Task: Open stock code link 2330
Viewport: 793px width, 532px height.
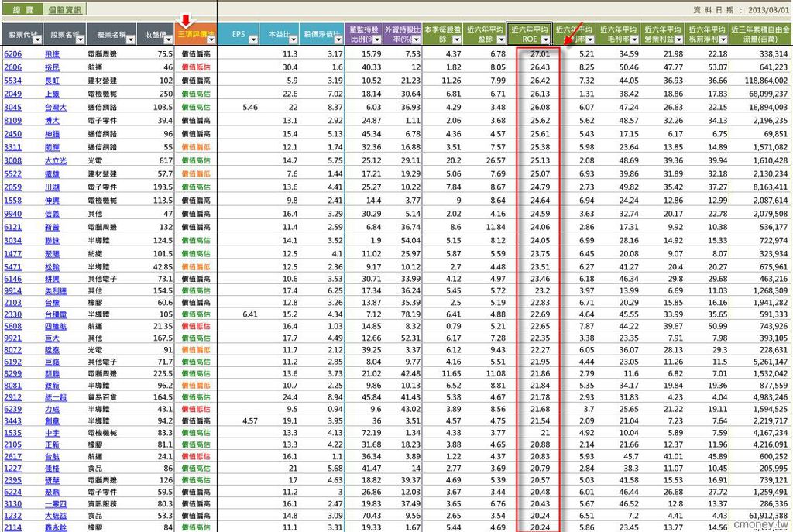Action: coord(13,314)
